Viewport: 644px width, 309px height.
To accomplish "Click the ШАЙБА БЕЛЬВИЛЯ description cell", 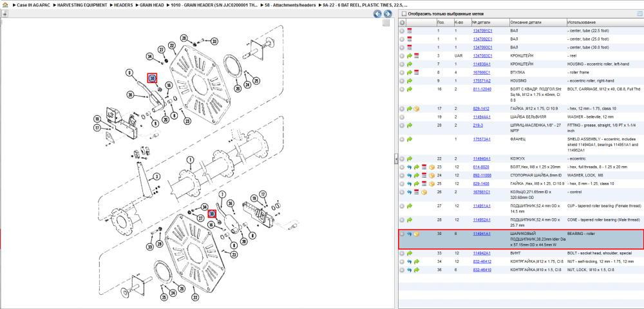I will pyautogui.click(x=528, y=117).
